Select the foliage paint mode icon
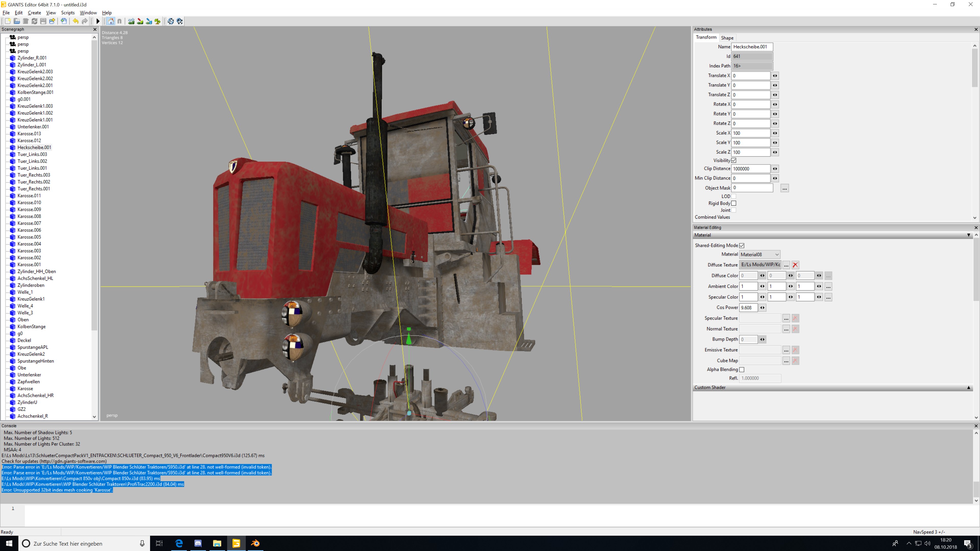 157,21
